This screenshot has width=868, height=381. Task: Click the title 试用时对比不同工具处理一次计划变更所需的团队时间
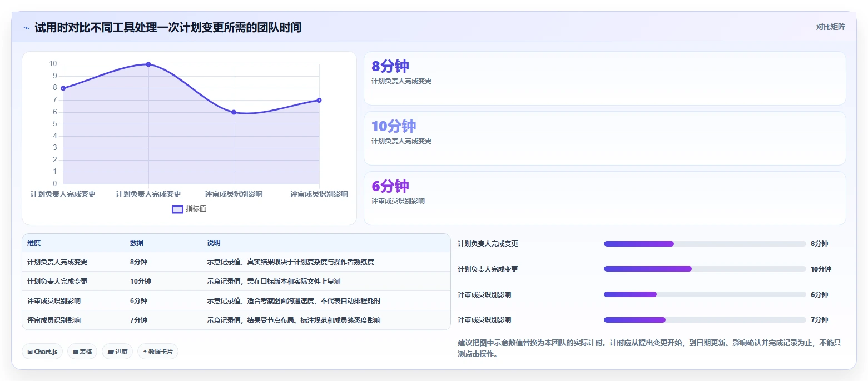click(x=168, y=27)
